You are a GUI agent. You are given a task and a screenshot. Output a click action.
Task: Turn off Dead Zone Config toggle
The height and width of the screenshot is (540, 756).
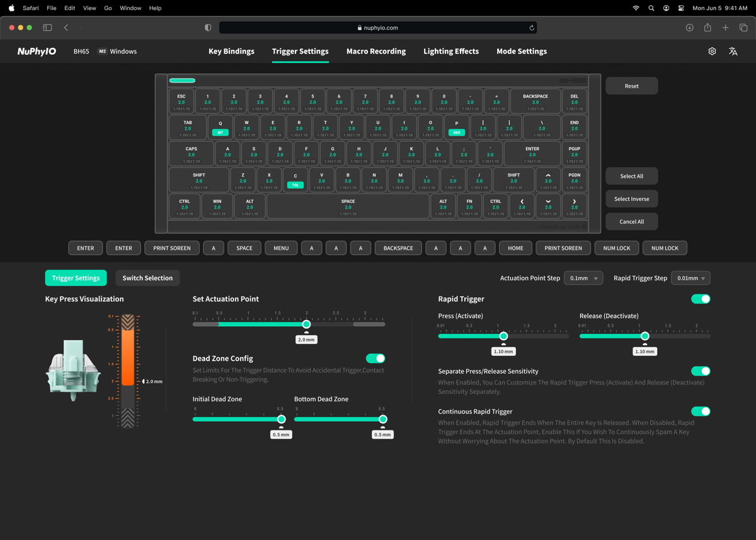point(375,359)
